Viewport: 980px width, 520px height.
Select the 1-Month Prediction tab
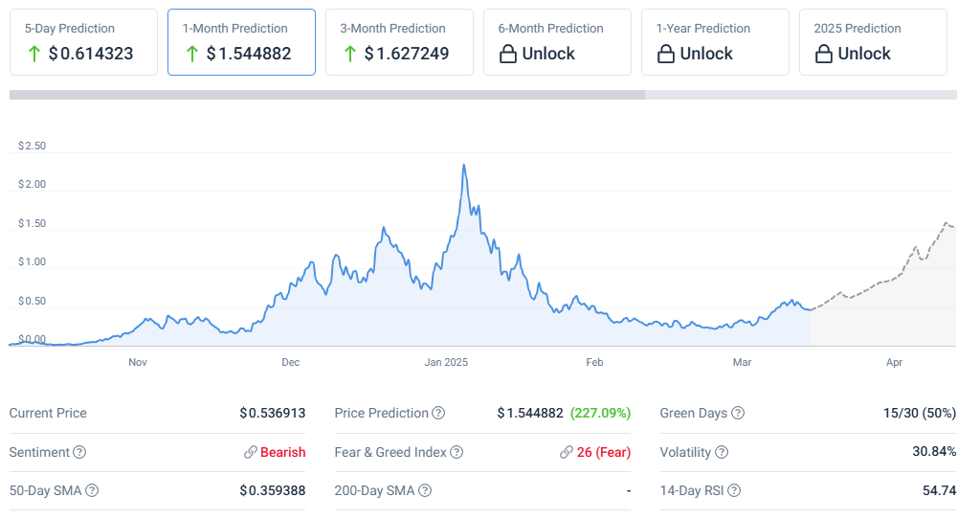coord(241,42)
